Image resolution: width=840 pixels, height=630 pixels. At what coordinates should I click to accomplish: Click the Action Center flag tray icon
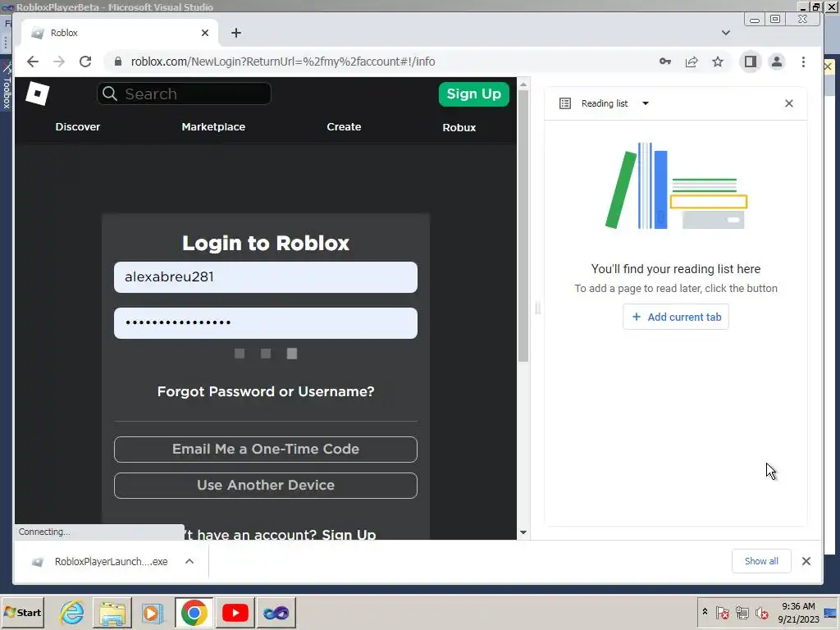[x=722, y=612]
